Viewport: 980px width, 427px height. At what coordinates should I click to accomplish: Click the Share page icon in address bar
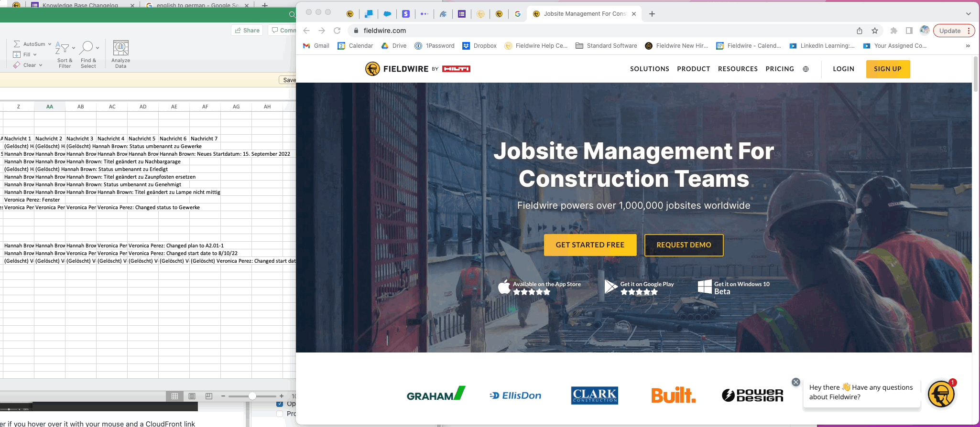click(860, 31)
